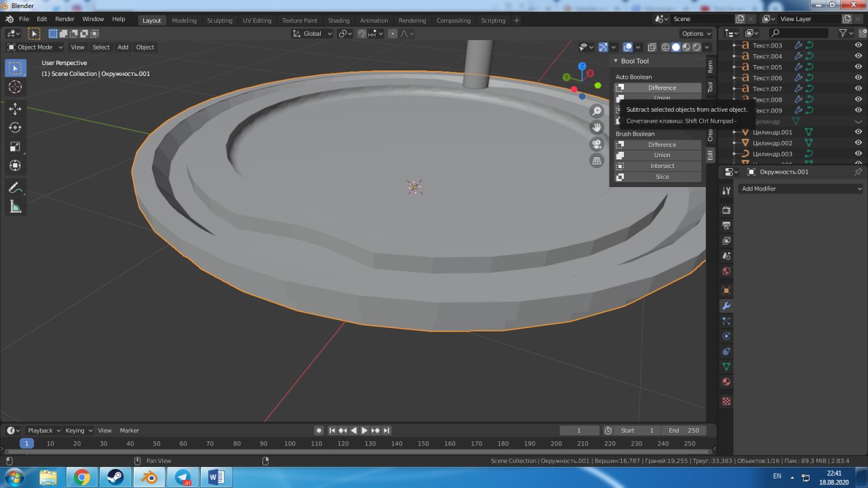This screenshot has height=488, width=868.
Task: Open the Particles properties tab
Action: [726, 321]
